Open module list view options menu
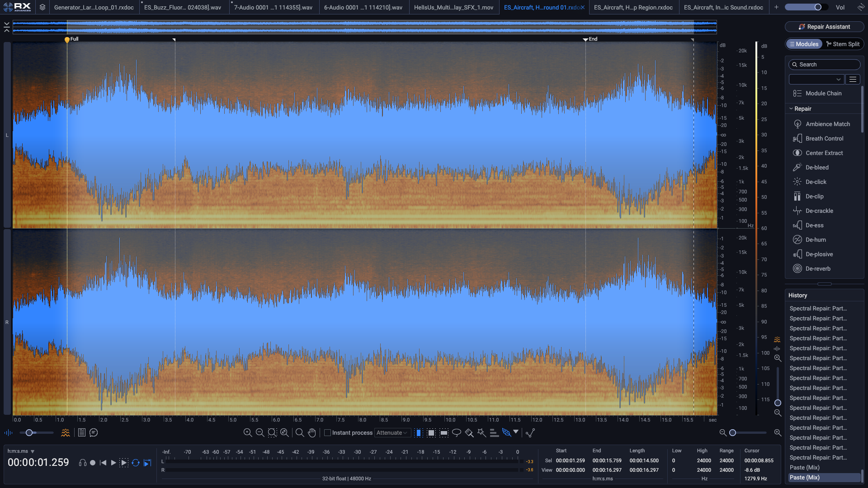This screenshot has width=868, height=488. pos(853,79)
